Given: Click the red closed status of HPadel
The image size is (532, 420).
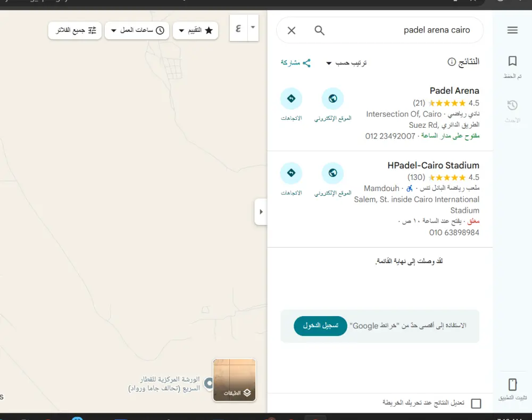Looking at the screenshot, I should click(x=473, y=221).
